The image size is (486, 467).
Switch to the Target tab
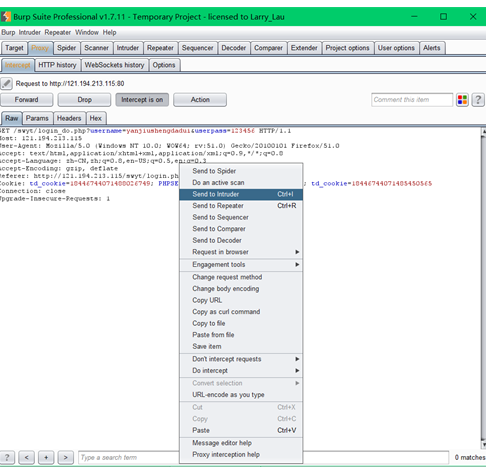[14, 48]
